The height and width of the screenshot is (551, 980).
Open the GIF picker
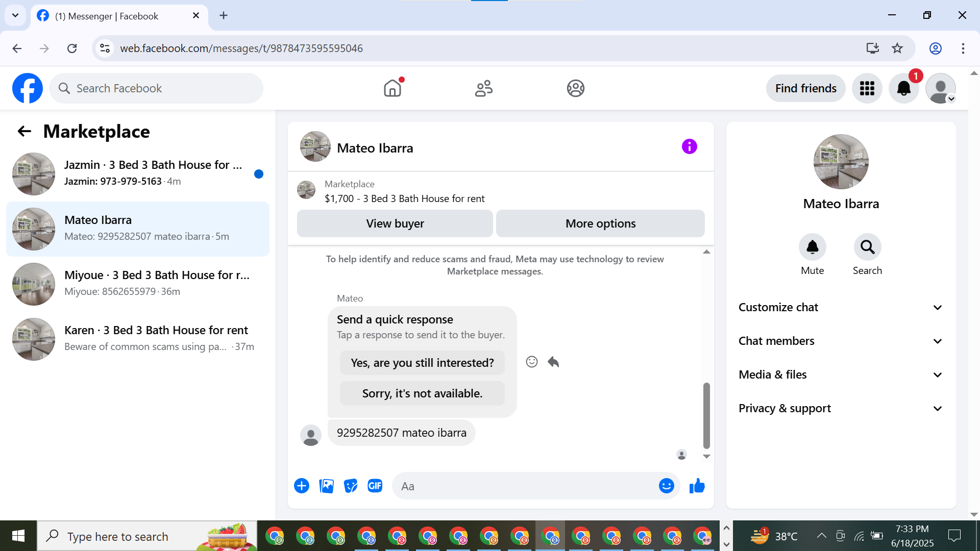pos(375,486)
